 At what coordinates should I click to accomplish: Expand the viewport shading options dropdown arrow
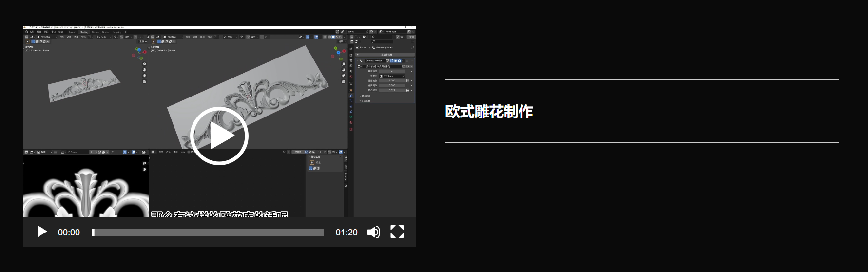(x=345, y=37)
